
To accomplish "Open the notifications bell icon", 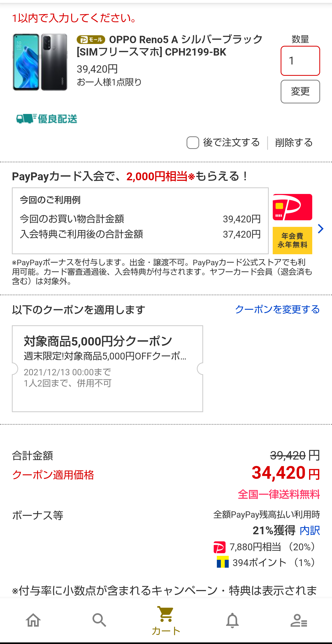I will 232,620.
